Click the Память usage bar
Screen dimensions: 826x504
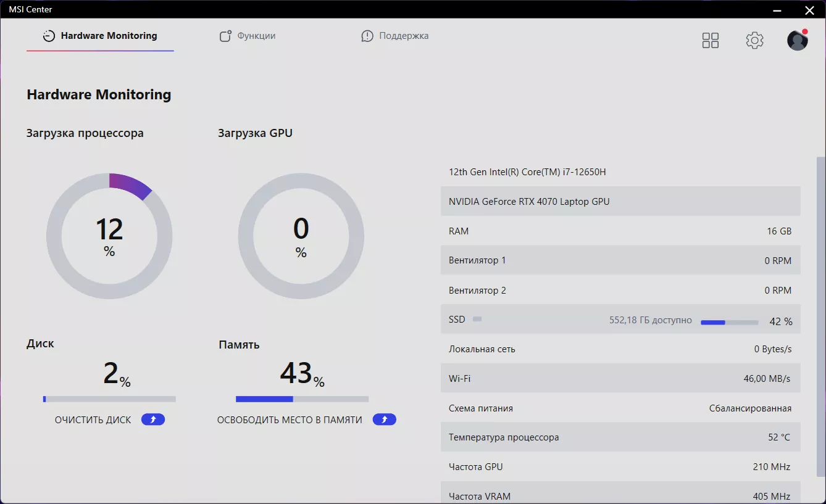click(x=302, y=399)
